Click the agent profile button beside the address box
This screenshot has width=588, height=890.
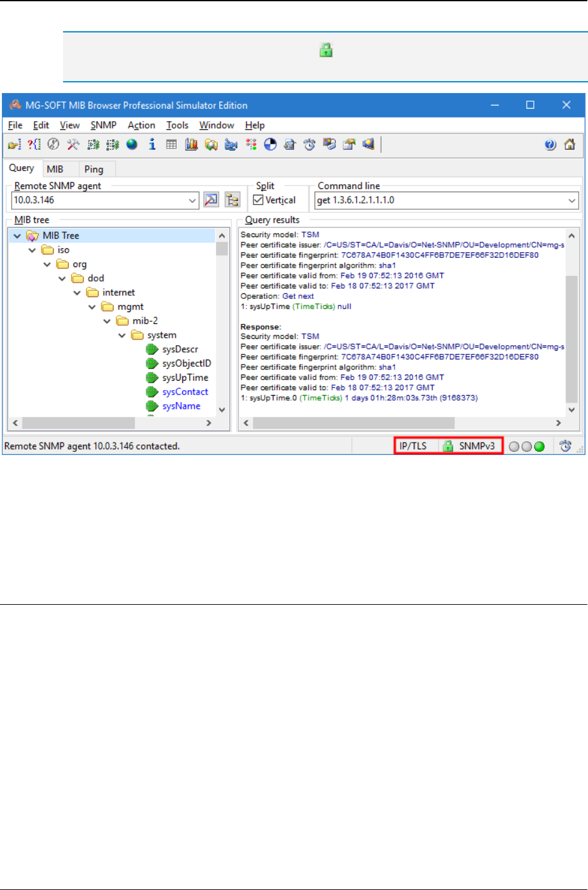212,200
